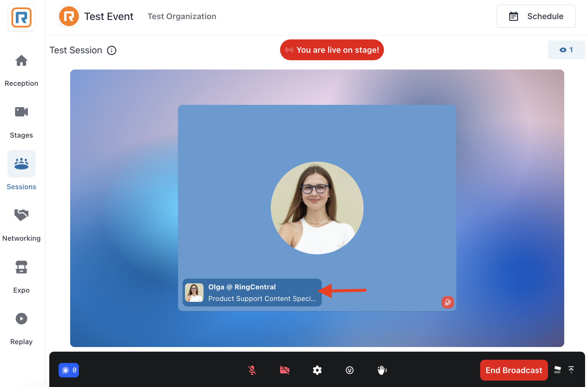Screen dimensions: 588x387
Task: Select the Sessions menu label
Action: tap(21, 187)
